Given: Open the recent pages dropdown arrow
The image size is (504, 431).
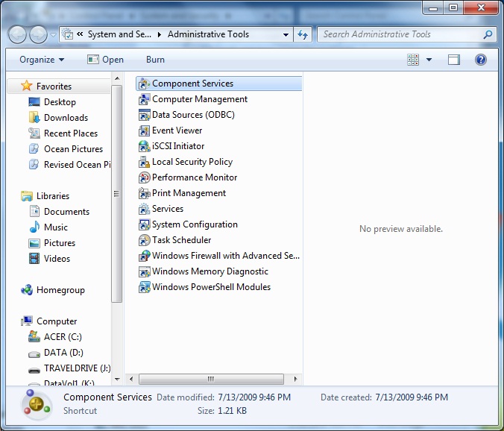Looking at the screenshot, I should 54,35.
